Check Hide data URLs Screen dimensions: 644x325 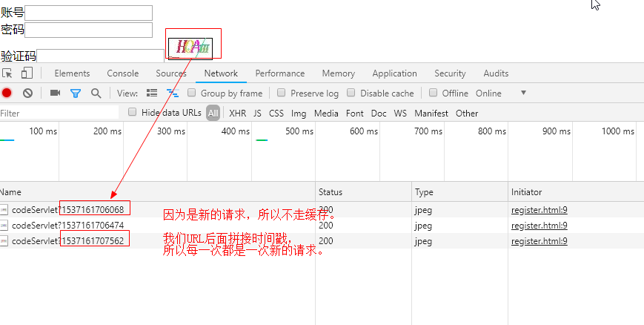tap(132, 112)
